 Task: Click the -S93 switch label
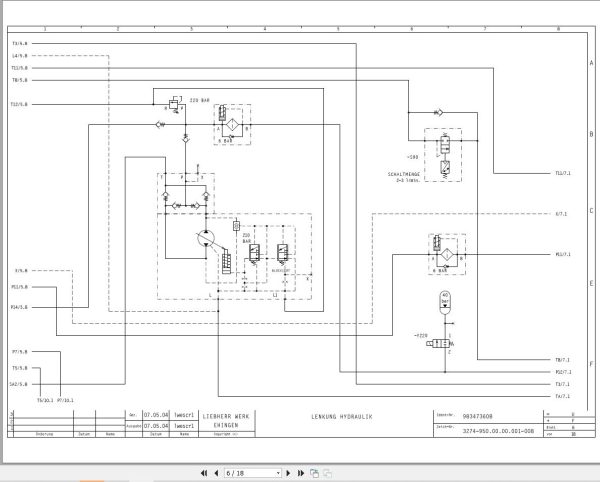[x=412, y=157]
